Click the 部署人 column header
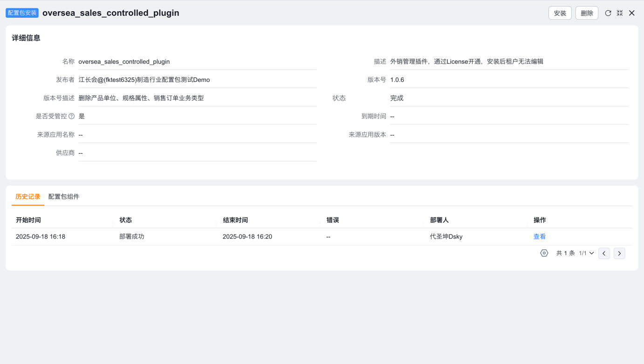Screen dimensions: 644x364 439,220
